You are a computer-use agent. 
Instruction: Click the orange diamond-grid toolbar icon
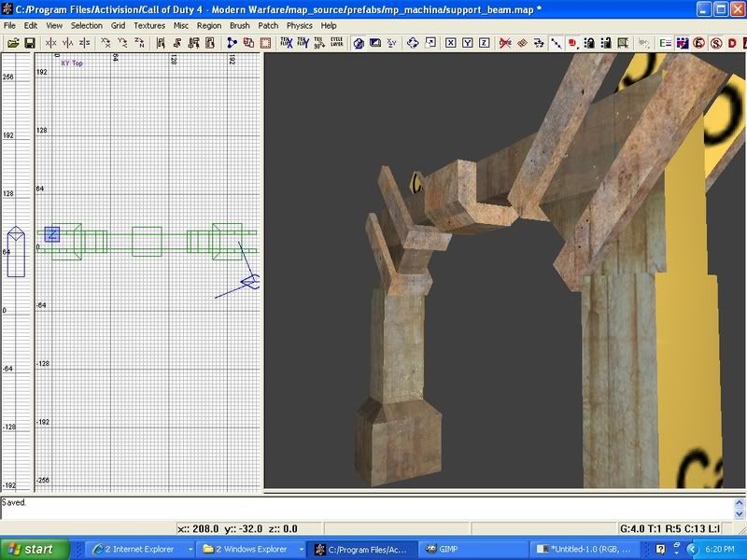click(523, 43)
